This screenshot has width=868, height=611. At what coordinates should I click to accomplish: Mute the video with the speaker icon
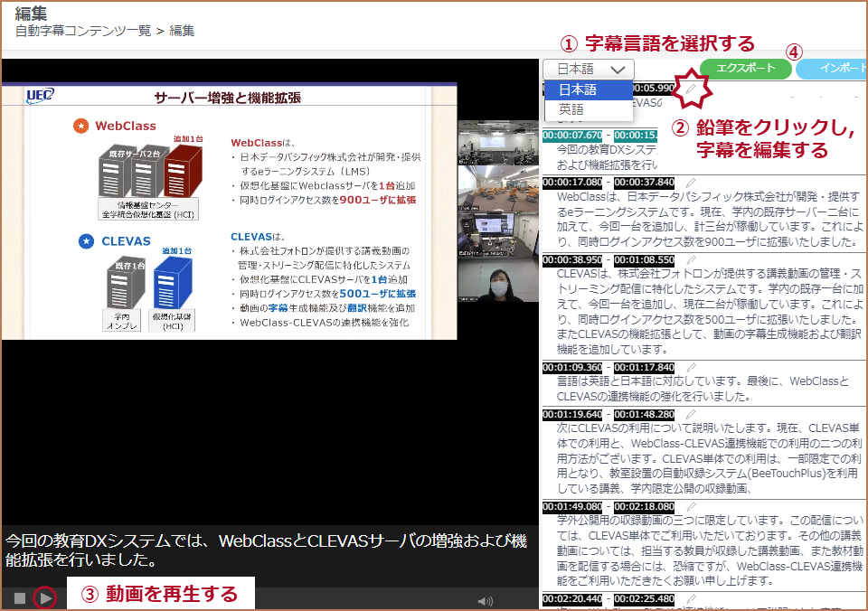(486, 600)
